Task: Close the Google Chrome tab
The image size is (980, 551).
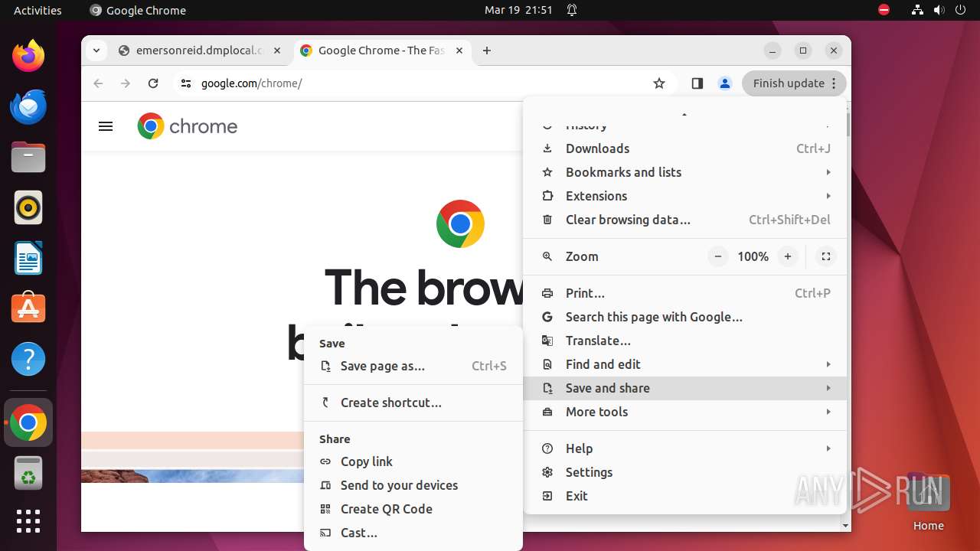Action: coord(459,51)
